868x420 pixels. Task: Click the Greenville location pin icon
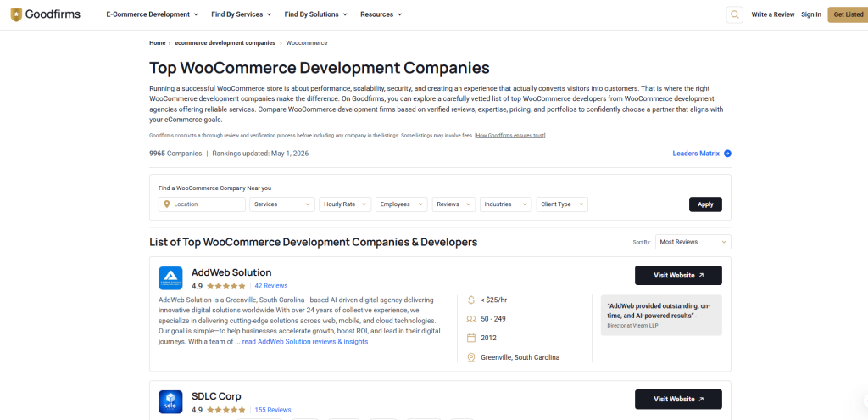click(x=471, y=357)
